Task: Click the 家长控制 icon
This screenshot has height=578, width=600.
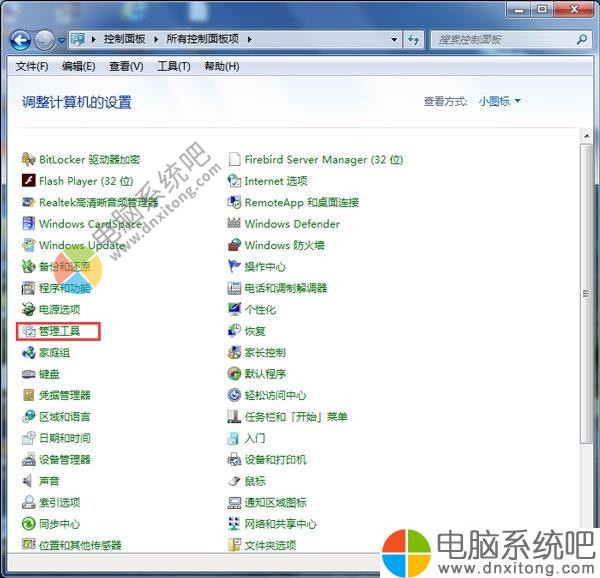Action: click(x=235, y=352)
